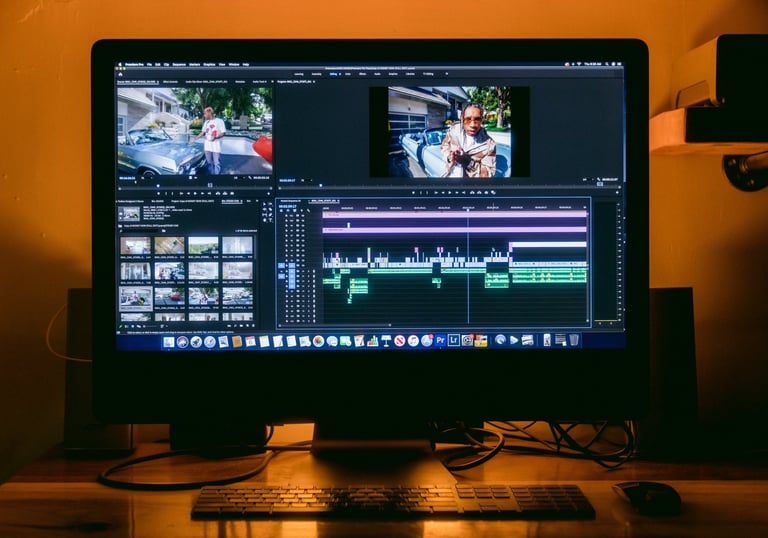Open Lightroom from the Dock
This screenshot has width=768, height=538.
(454, 340)
